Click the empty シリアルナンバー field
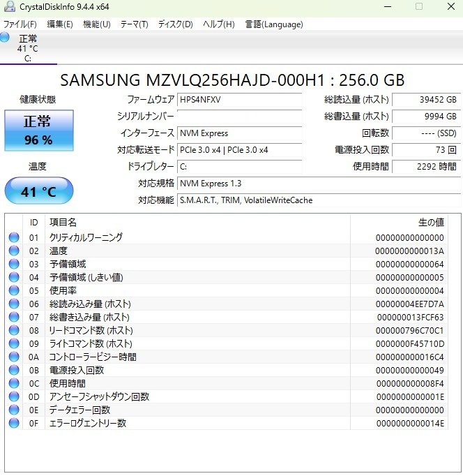The image size is (463, 476). pos(240,117)
